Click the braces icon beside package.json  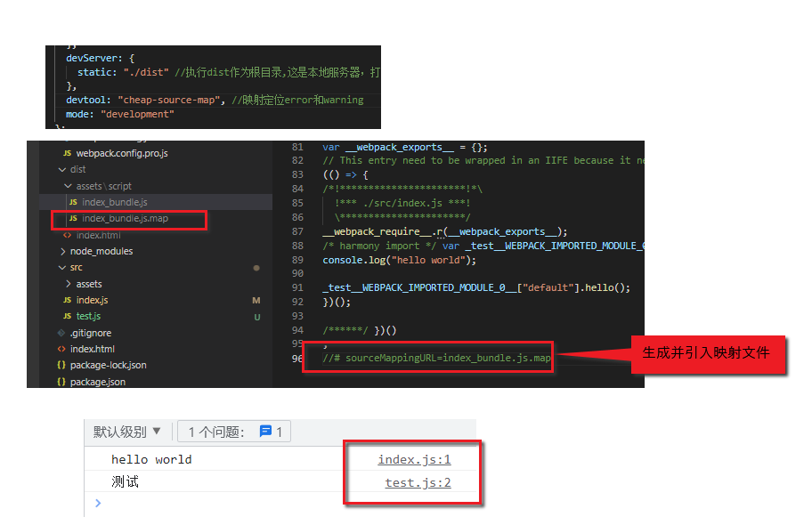coord(61,382)
